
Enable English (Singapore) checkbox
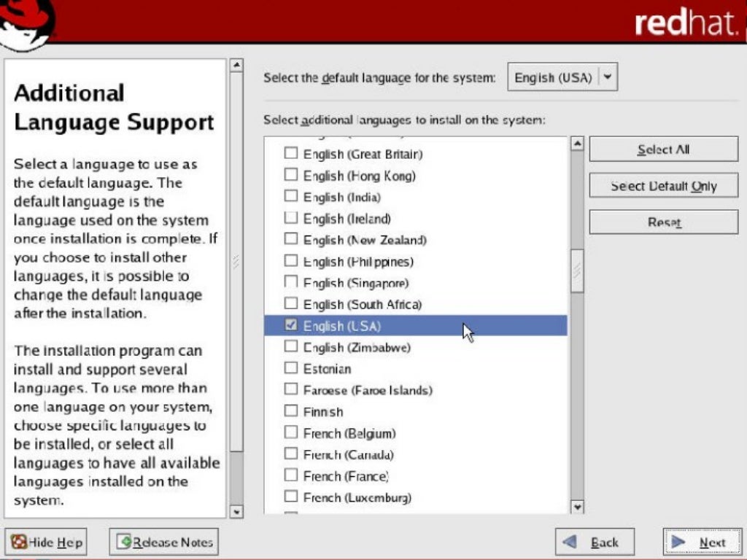tap(290, 282)
